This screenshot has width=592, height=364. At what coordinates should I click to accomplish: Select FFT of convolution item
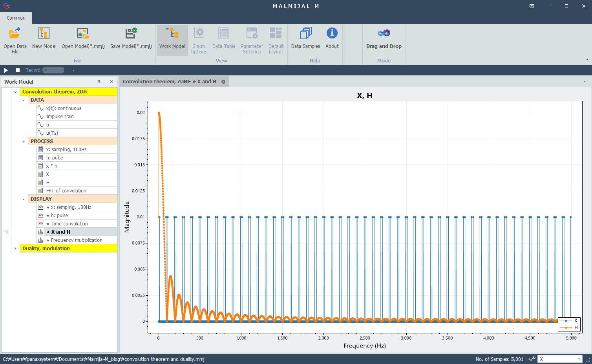[x=77, y=190]
